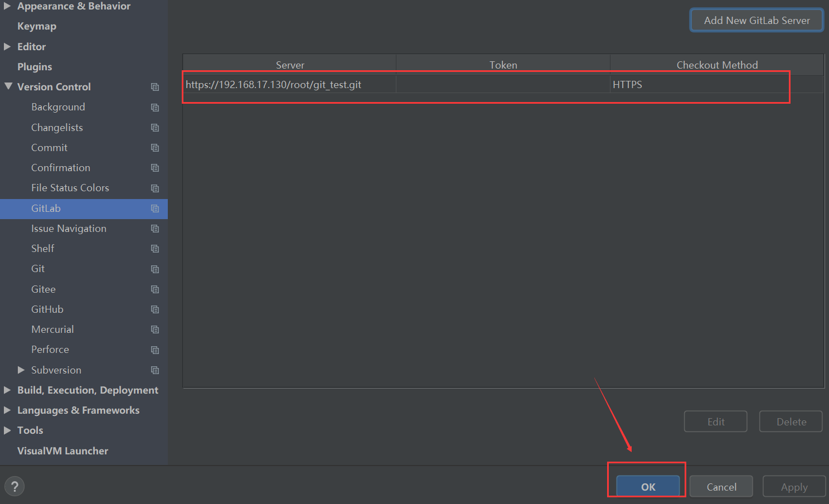Click the project-level icon beside Git
This screenshot has width=829, height=504.
click(155, 269)
